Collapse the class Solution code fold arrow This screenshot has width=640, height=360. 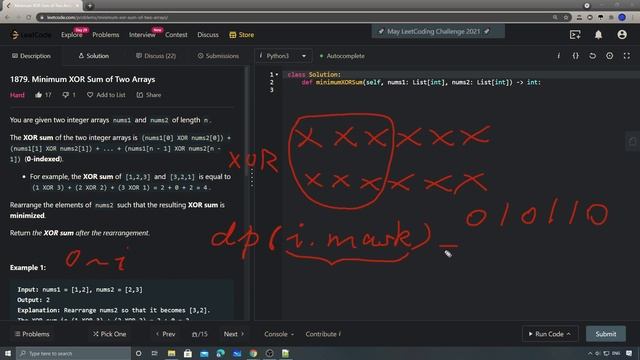click(277, 75)
